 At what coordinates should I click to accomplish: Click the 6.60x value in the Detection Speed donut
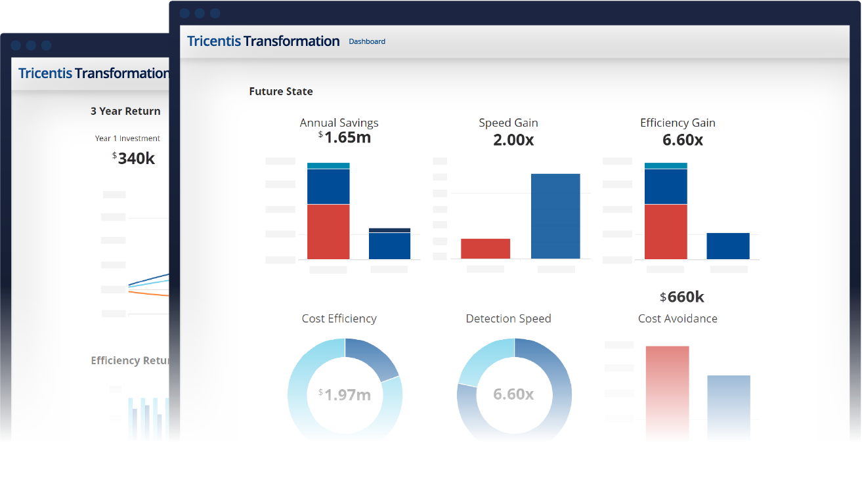pyautogui.click(x=513, y=394)
